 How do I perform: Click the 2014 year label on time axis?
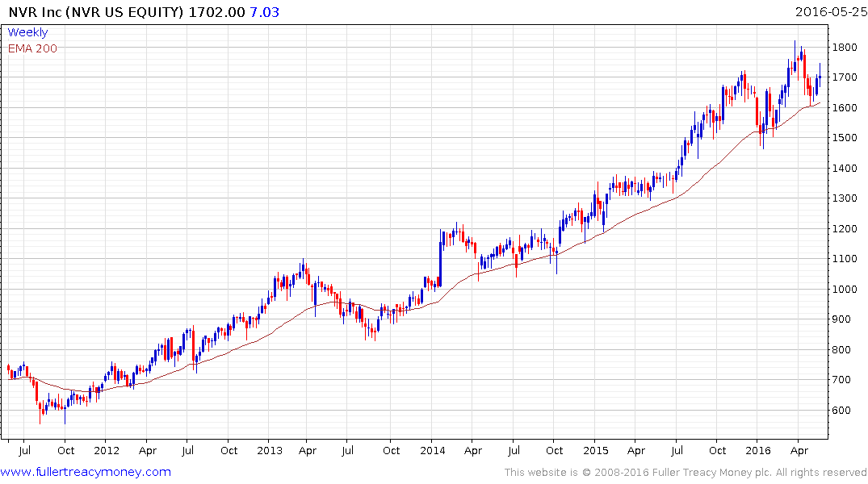click(x=432, y=450)
